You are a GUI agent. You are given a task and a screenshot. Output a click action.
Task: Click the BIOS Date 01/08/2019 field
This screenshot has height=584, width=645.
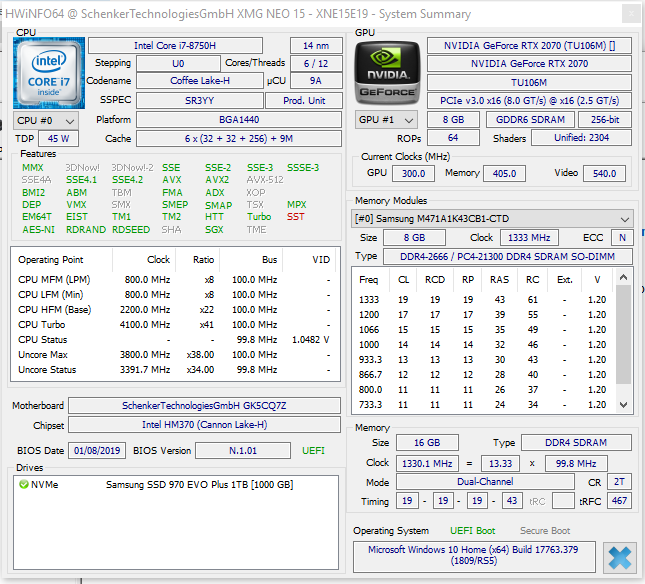[x=97, y=451]
